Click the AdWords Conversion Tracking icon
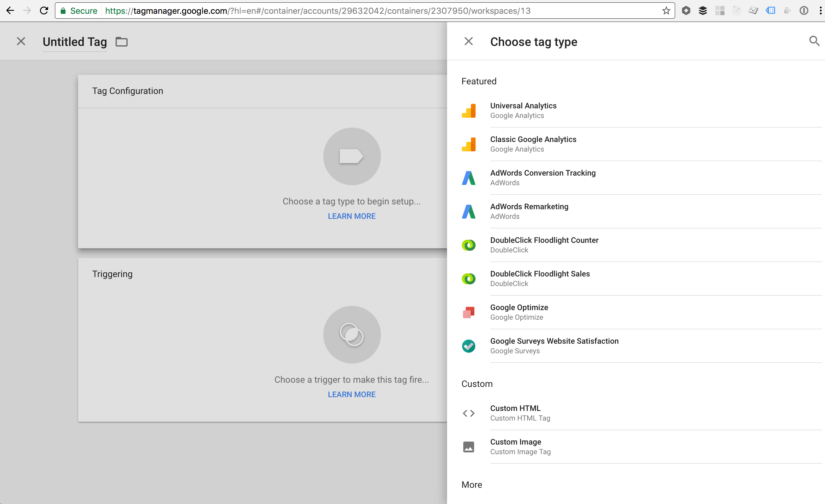Screen dimensions: 825x504 [x=468, y=178]
